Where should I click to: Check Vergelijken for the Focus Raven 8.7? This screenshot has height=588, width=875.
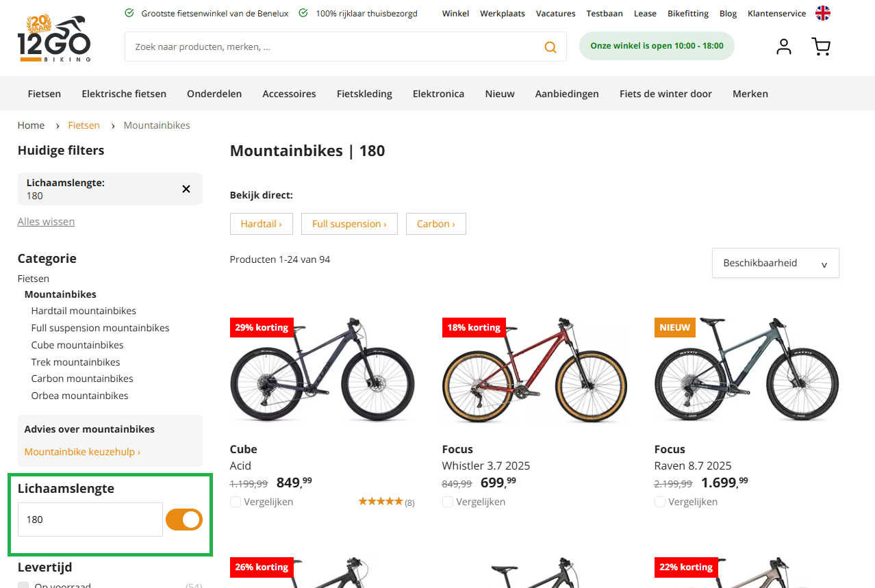coord(659,501)
